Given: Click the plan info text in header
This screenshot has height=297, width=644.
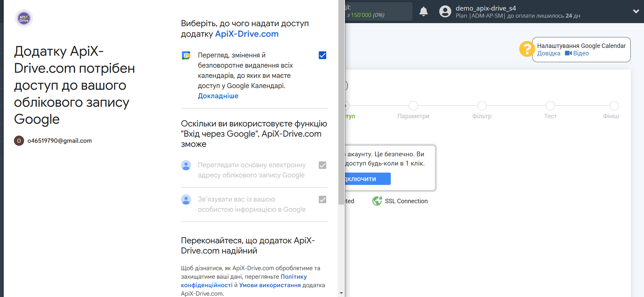Looking at the screenshot, I should (x=518, y=16).
